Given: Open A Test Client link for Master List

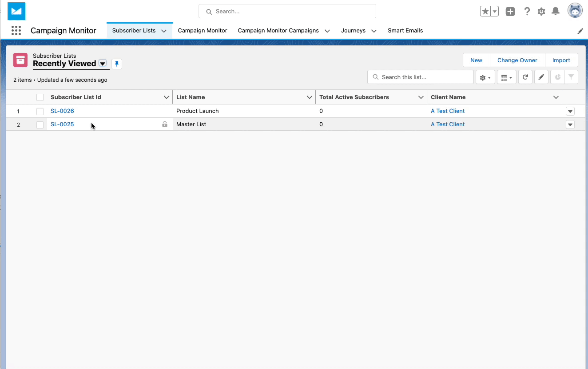Looking at the screenshot, I should 448,124.
